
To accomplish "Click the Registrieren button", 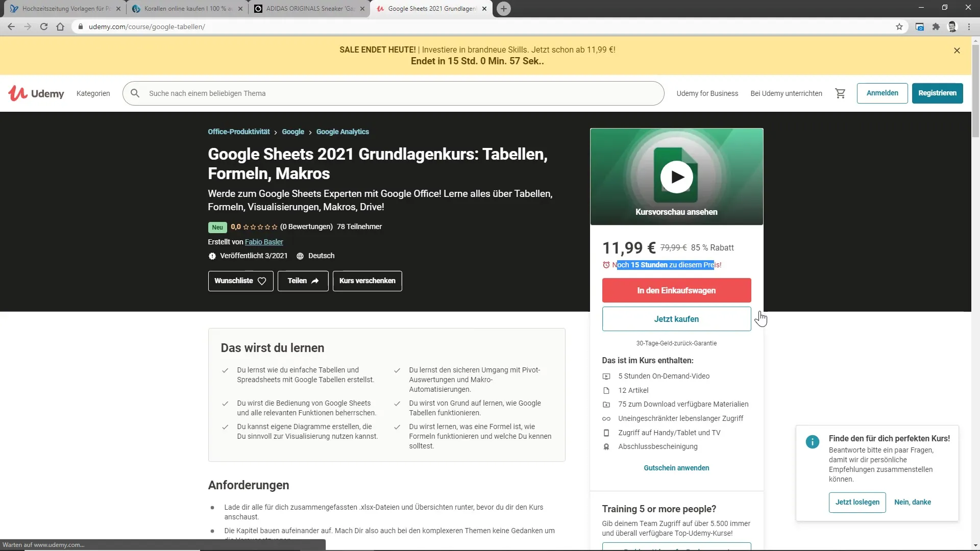I will click(x=937, y=93).
